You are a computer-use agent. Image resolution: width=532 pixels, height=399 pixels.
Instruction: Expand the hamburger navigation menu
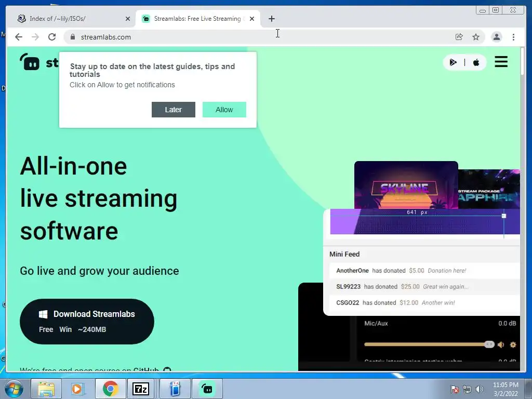[x=501, y=62]
